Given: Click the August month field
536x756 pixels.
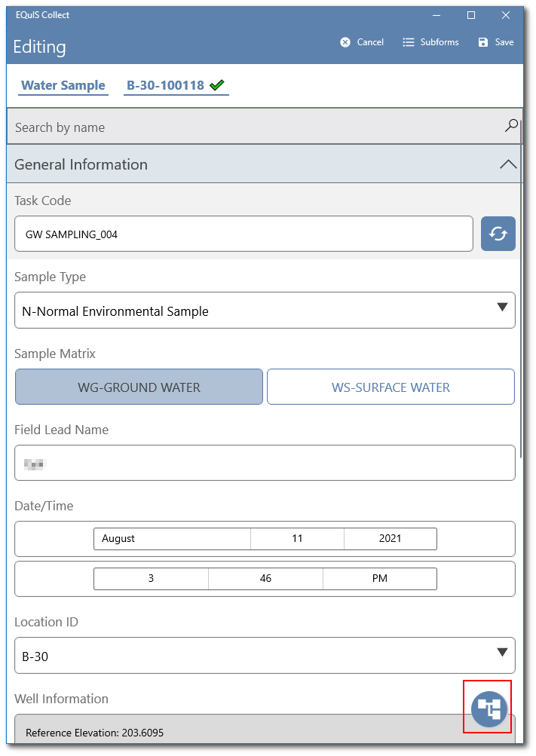Looking at the screenshot, I should point(172,538).
